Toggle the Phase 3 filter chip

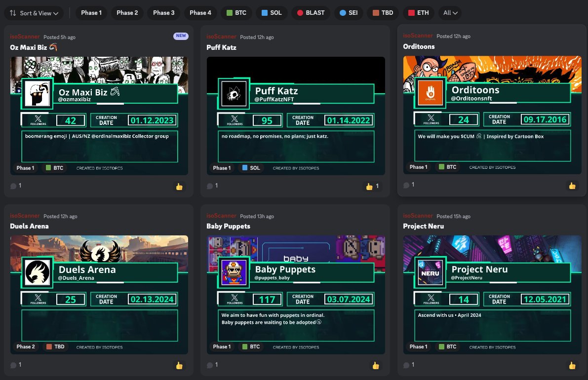click(x=163, y=13)
